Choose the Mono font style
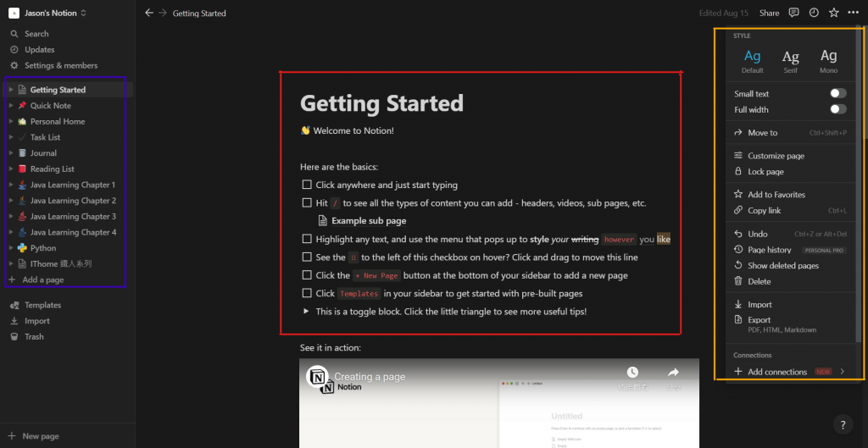This screenshot has height=448, width=868. pos(829,61)
